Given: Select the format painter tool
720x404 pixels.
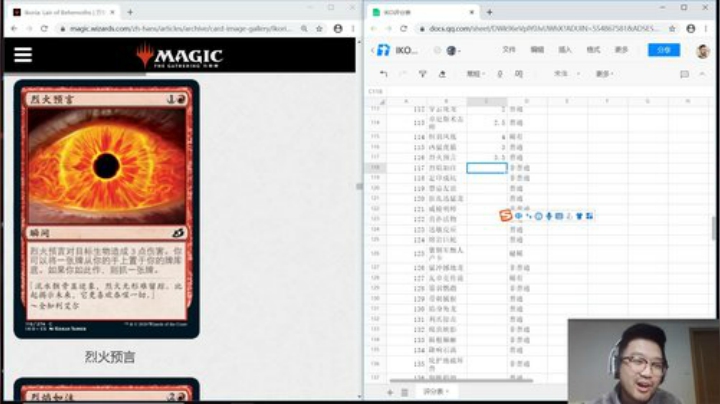Looking at the screenshot, I should 422,74.
